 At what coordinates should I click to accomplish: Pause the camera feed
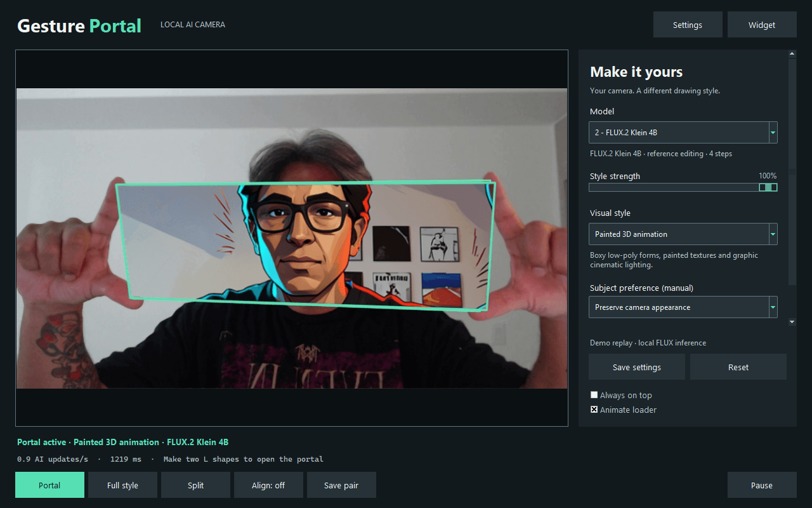(762, 485)
